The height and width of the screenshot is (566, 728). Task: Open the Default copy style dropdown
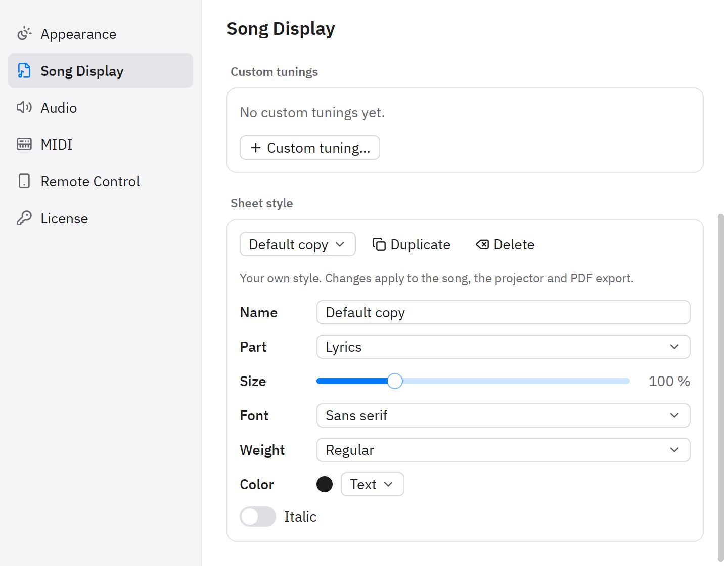(298, 244)
